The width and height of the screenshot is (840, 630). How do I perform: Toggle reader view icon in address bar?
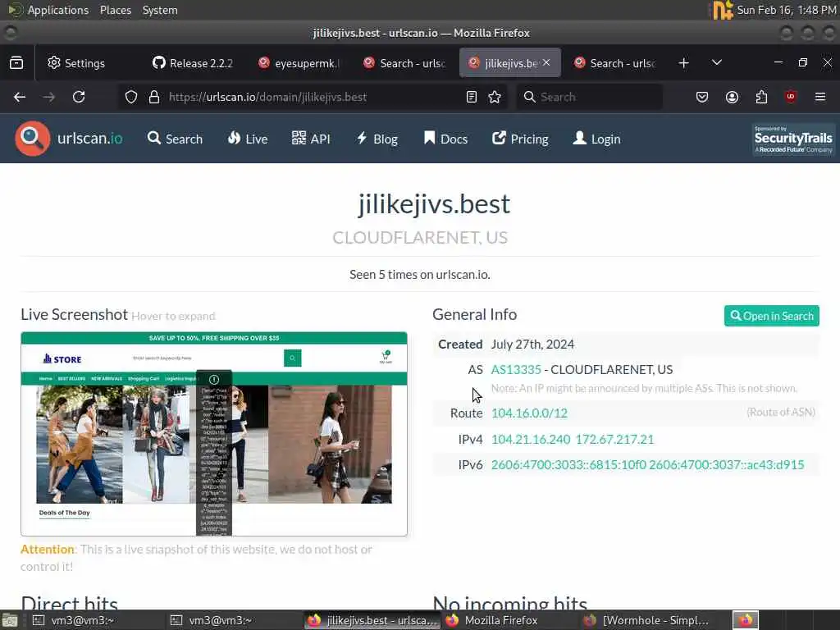472,97
